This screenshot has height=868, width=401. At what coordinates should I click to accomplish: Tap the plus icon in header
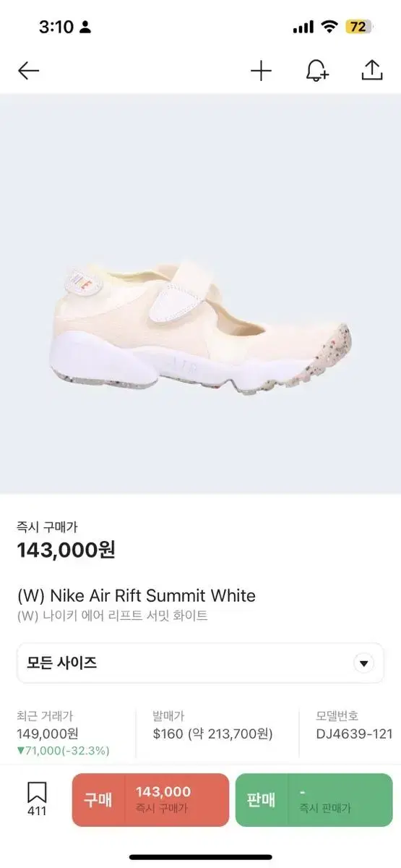(261, 70)
